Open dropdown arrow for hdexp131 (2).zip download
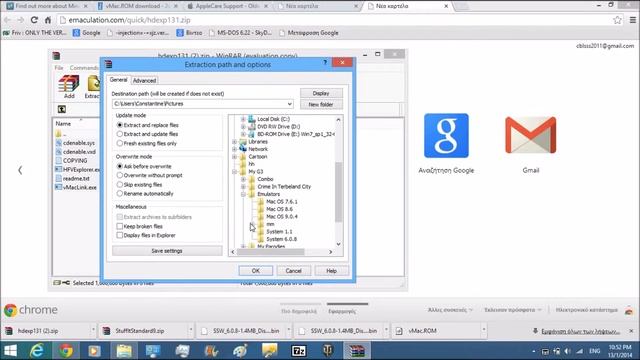The height and width of the screenshot is (360, 640). (x=93, y=330)
